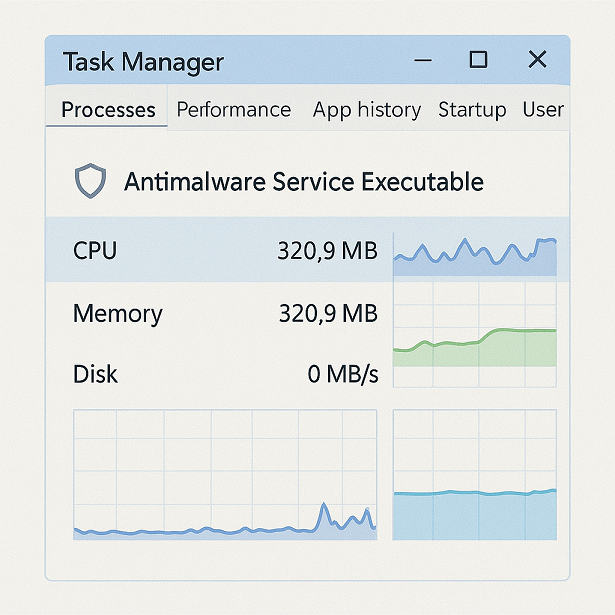Close the Task Manager window

pos(537,60)
